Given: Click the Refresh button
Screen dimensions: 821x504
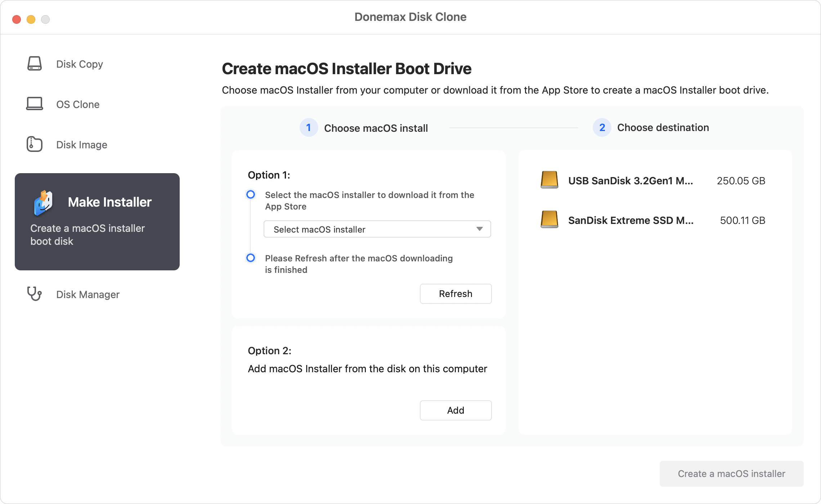Looking at the screenshot, I should click(456, 293).
